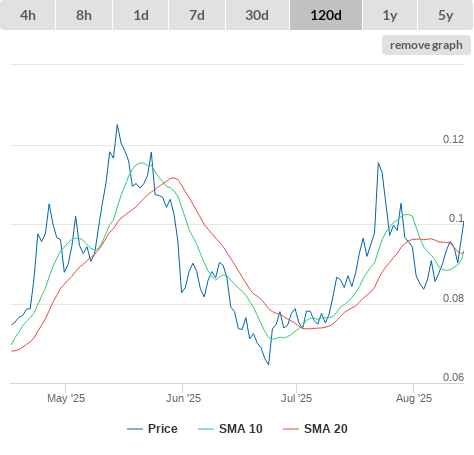Click the blue Price legend line marker

tap(135, 429)
